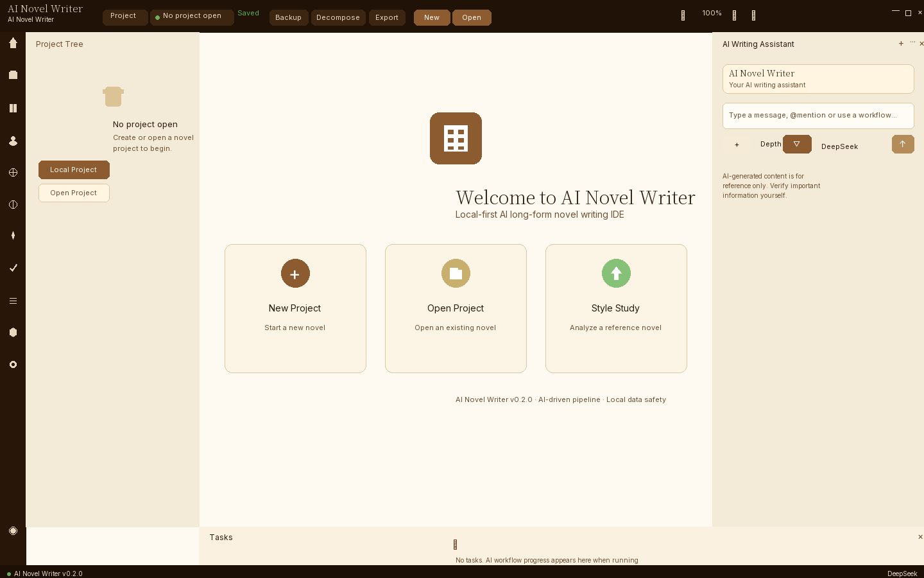Click the Project Tree panel header
This screenshot has width=924, height=578.
(x=60, y=44)
